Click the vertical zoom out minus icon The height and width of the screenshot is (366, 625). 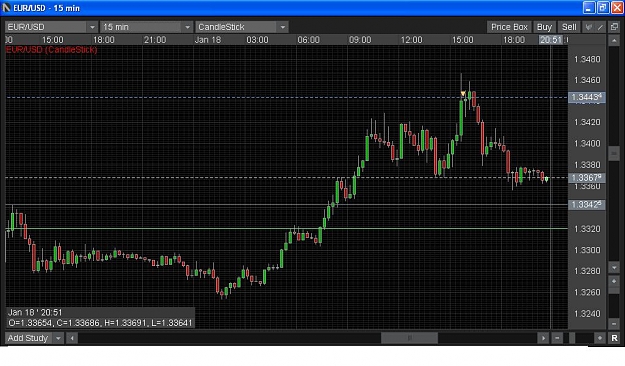click(614, 323)
